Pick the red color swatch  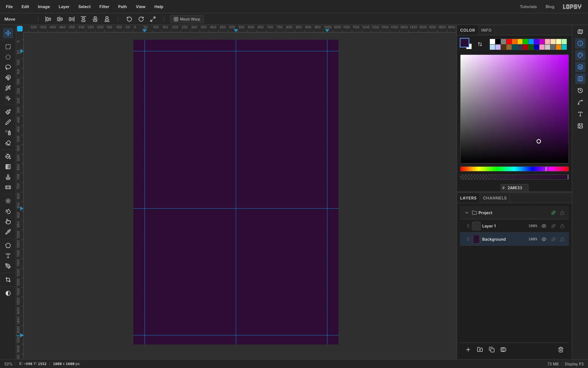[509, 42]
